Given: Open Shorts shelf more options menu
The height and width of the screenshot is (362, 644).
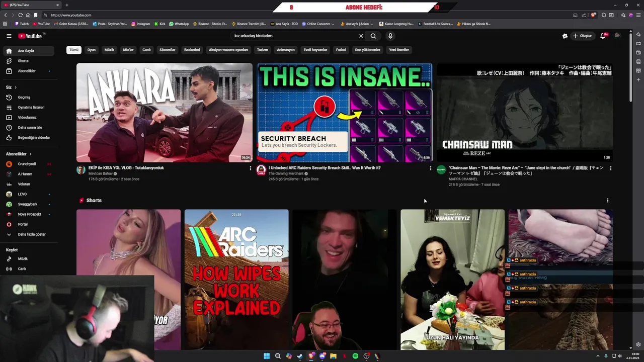Looking at the screenshot, I should (607, 201).
